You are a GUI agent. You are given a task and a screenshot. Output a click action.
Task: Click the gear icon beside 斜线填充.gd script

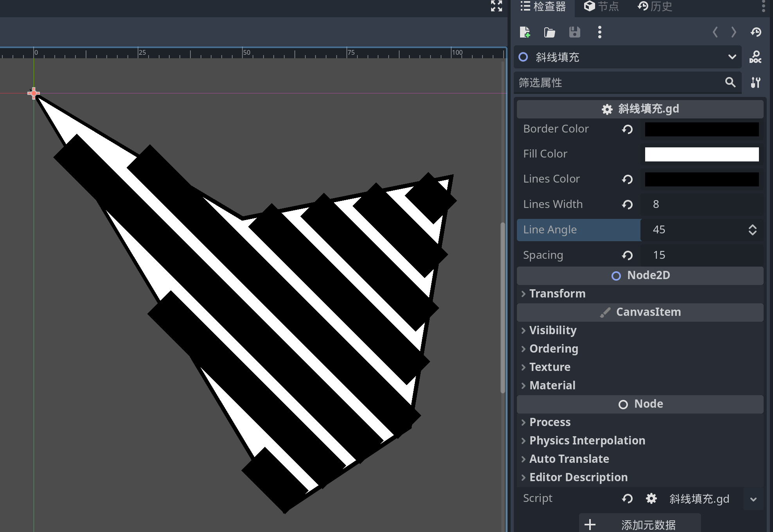point(651,498)
